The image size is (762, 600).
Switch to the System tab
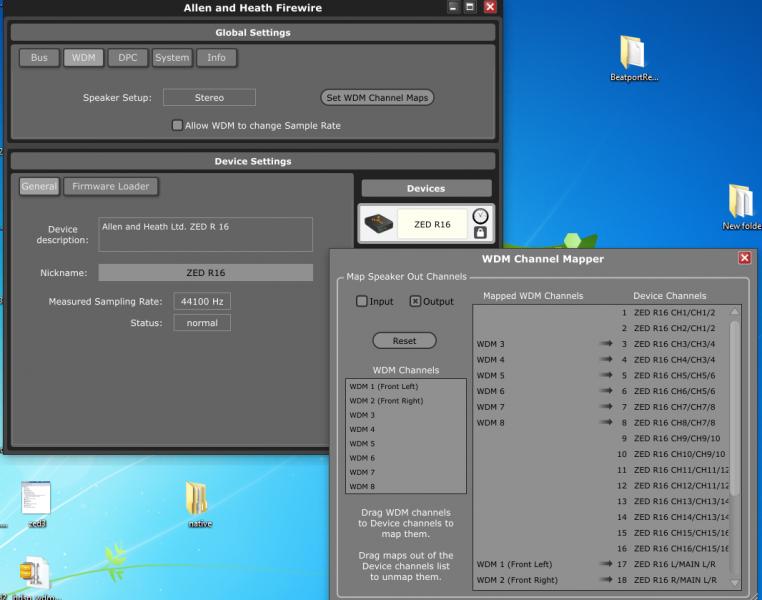172,57
